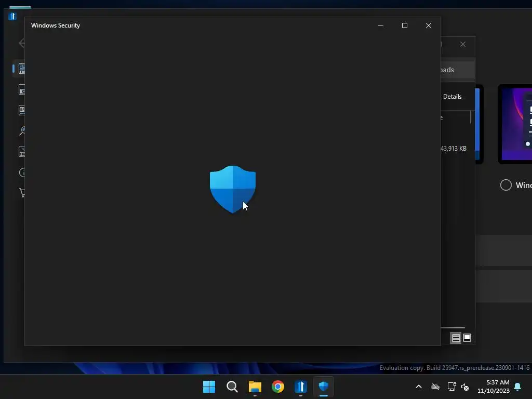Screen dimensions: 532x399
Task: Select the radio button next to 'Wind...'
Action: (506, 185)
